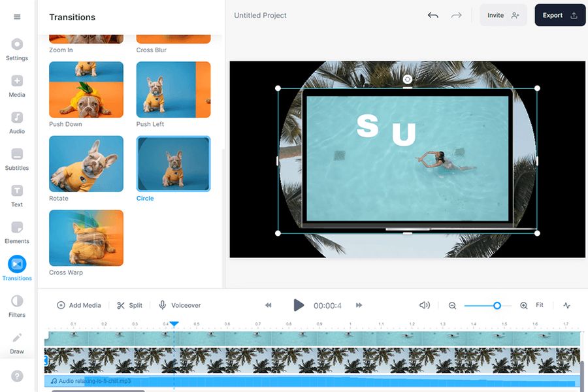Click the Split scissors tool
The width and height of the screenshot is (588, 392).
point(129,305)
